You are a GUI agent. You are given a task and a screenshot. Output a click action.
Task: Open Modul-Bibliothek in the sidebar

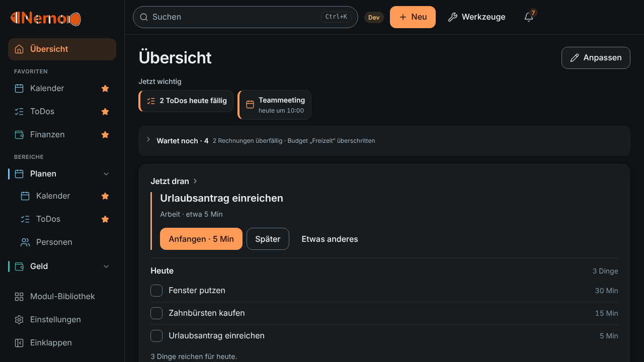point(62,297)
